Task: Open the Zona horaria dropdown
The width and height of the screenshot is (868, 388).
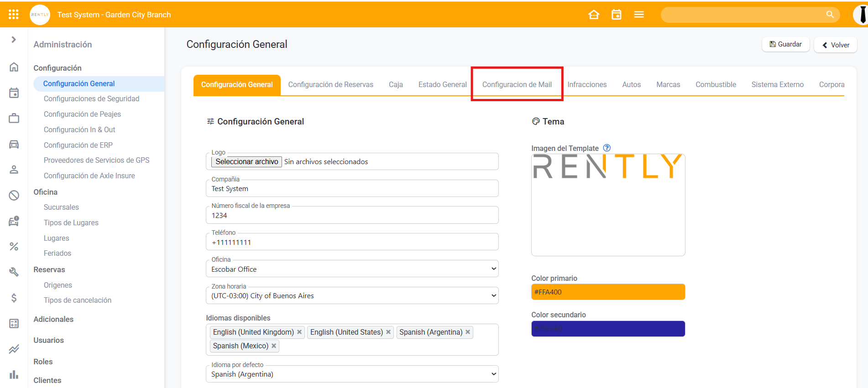Action: (x=352, y=295)
